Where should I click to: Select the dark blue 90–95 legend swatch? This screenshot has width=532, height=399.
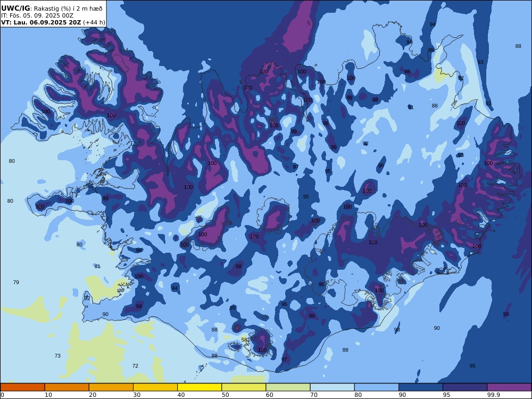coord(421,387)
